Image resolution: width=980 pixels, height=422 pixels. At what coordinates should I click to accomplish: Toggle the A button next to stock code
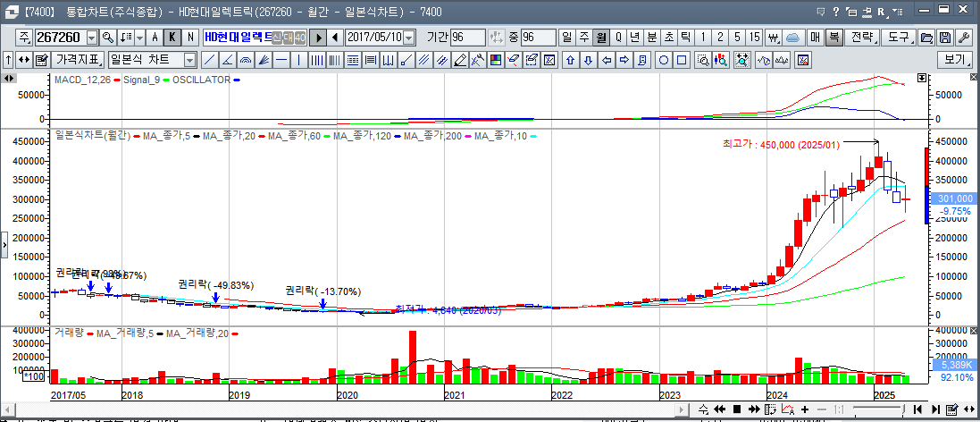(x=155, y=38)
